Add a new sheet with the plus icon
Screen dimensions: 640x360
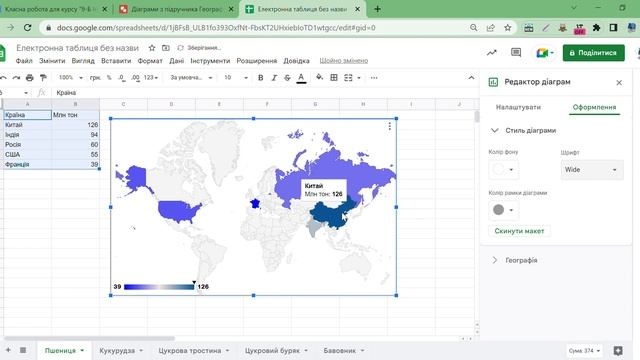click(8, 350)
